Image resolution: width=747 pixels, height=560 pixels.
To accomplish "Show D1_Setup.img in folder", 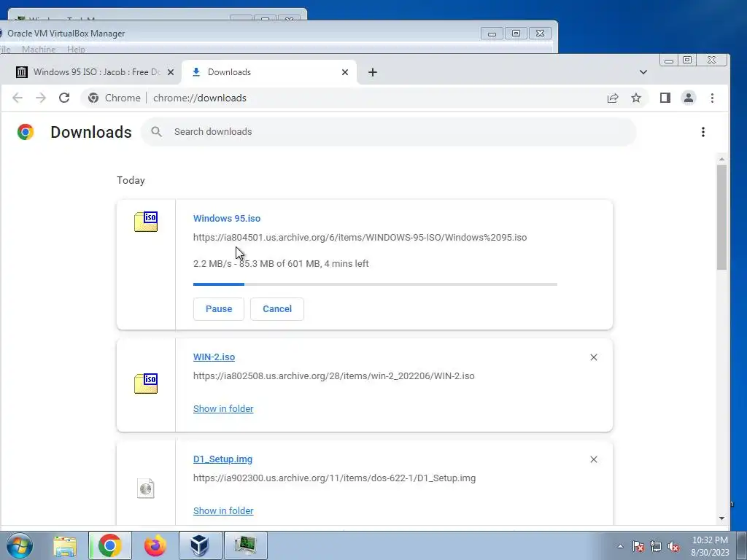I will pyautogui.click(x=223, y=511).
